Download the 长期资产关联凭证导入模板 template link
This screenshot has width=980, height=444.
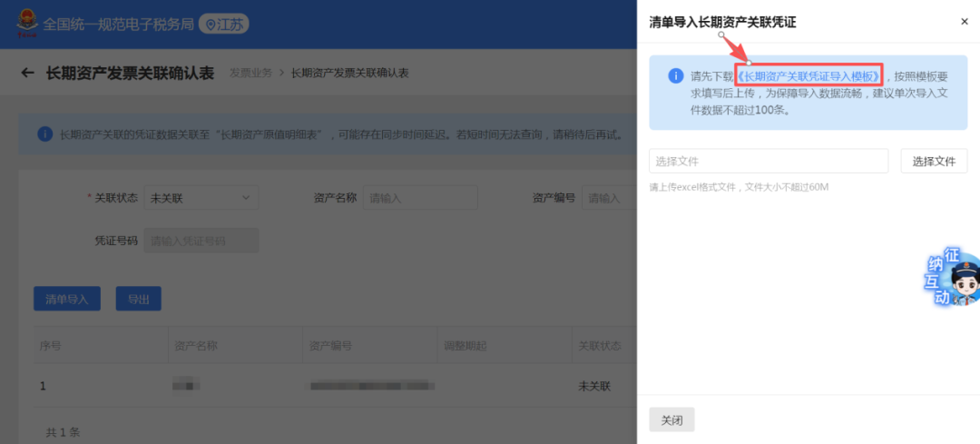808,76
